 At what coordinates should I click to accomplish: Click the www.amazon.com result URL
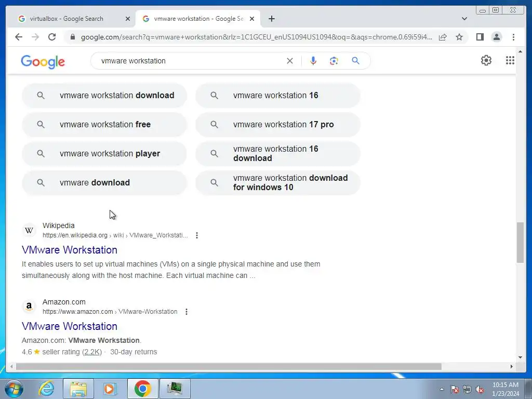pyautogui.click(x=110, y=312)
